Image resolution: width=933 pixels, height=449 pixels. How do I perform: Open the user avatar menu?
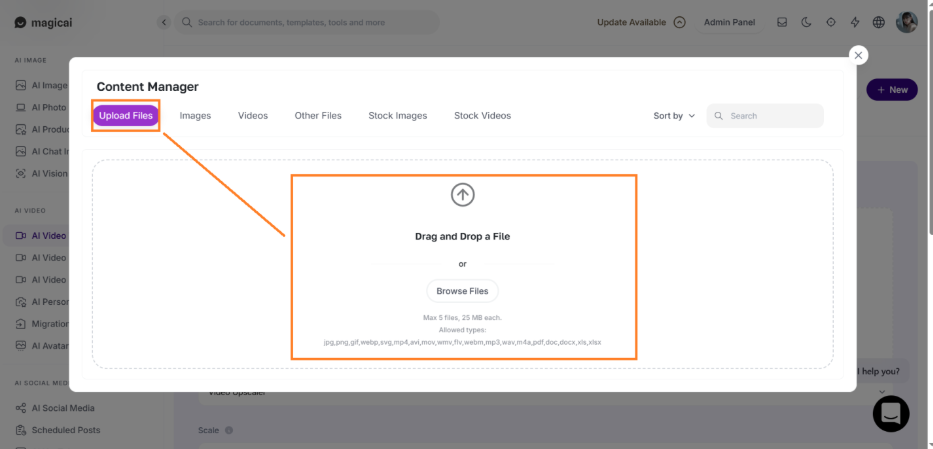[x=907, y=23]
